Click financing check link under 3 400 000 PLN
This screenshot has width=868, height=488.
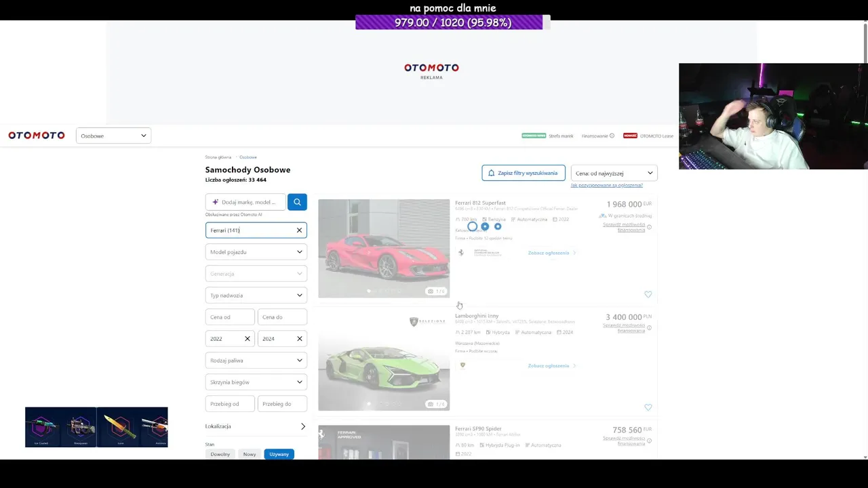click(624, 328)
